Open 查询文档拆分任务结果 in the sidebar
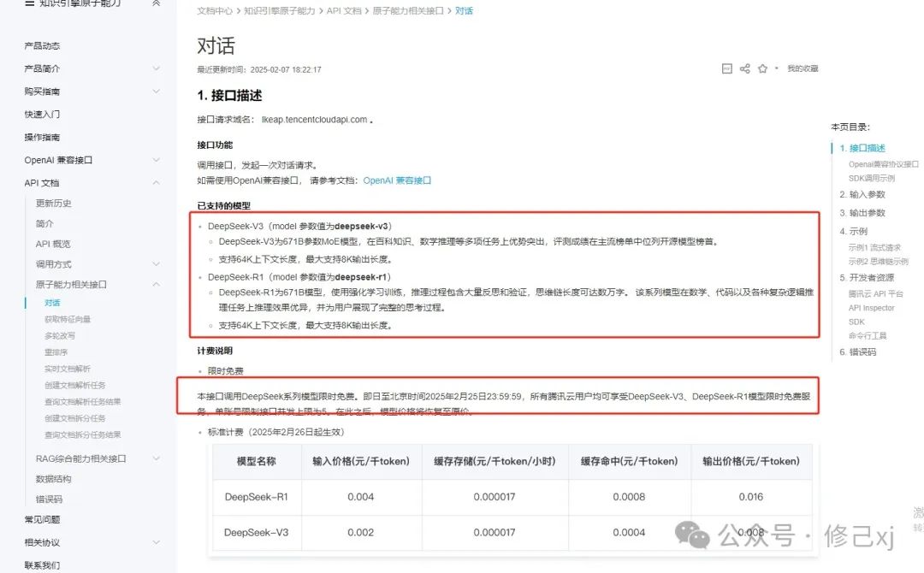924x573 pixels. [x=82, y=434]
